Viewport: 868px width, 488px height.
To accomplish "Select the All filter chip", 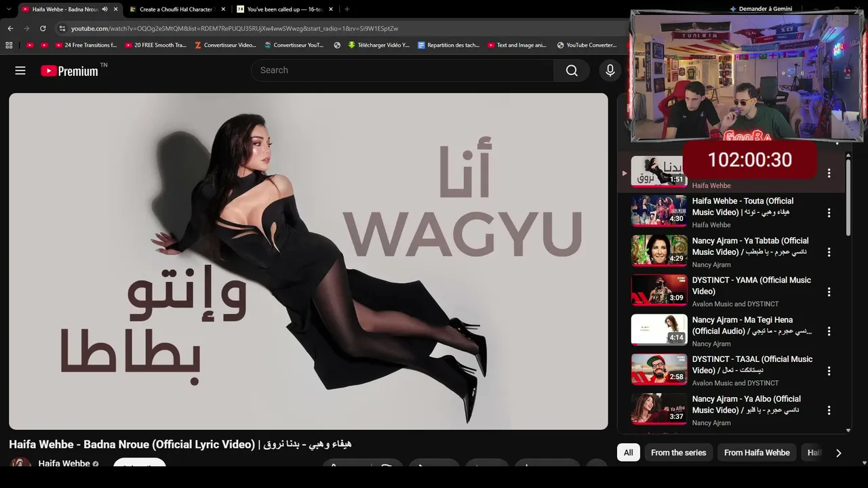I will pyautogui.click(x=629, y=453).
